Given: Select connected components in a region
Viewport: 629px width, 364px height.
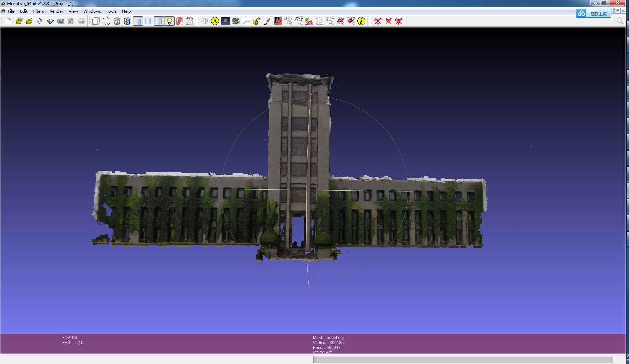Looking at the screenshot, I should point(351,21).
